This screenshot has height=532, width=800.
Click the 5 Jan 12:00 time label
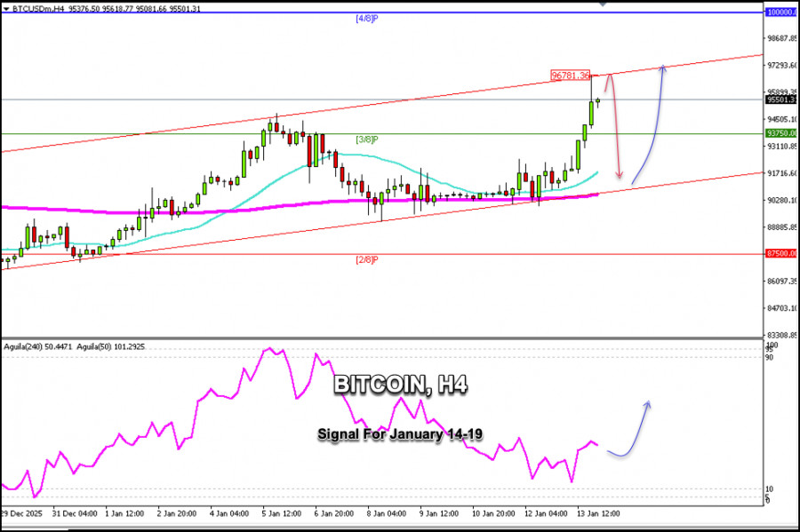click(282, 513)
